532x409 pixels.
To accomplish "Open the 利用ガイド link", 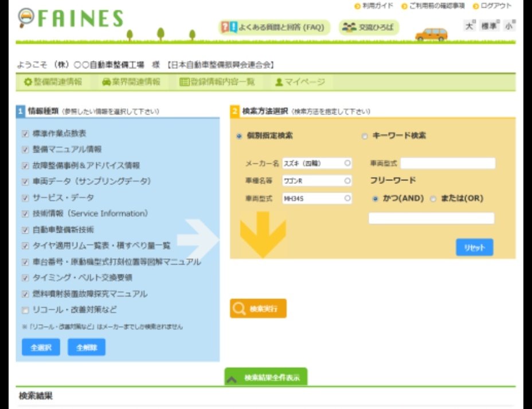I will [x=378, y=6].
